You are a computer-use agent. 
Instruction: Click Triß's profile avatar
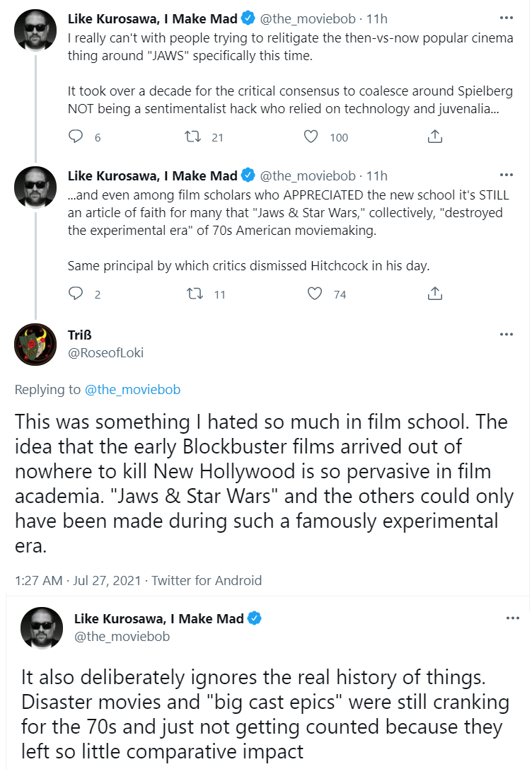click(x=35, y=344)
